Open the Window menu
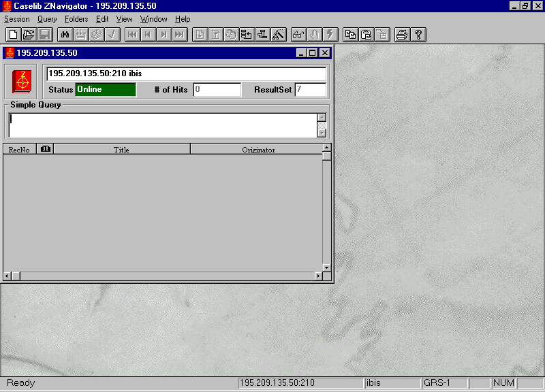The width and height of the screenshot is (545, 392). tap(154, 19)
